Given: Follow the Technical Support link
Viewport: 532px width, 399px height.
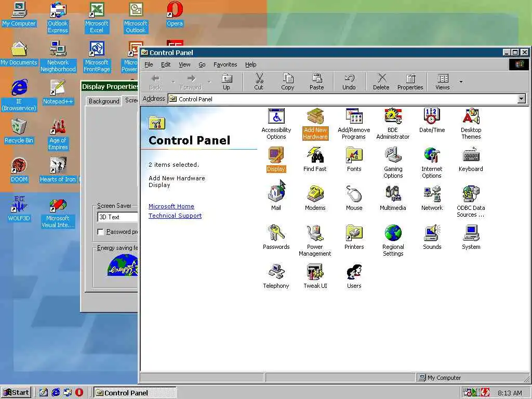Looking at the screenshot, I should point(175,216).
